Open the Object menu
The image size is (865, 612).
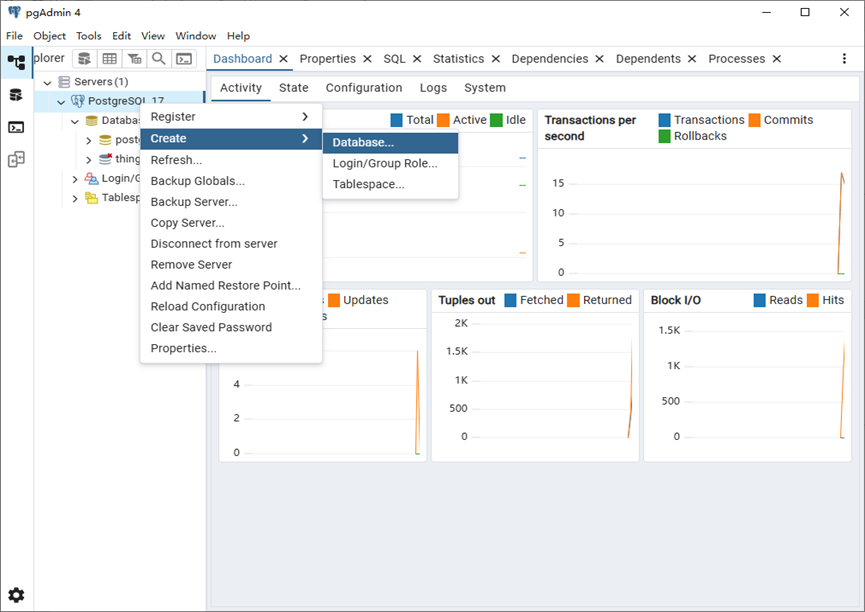[50, 36]
